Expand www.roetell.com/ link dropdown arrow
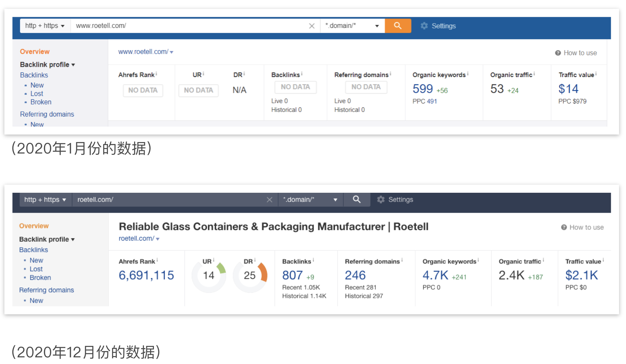Image resolution: width=626 pixels, height=364 pixels. (172, 52)
